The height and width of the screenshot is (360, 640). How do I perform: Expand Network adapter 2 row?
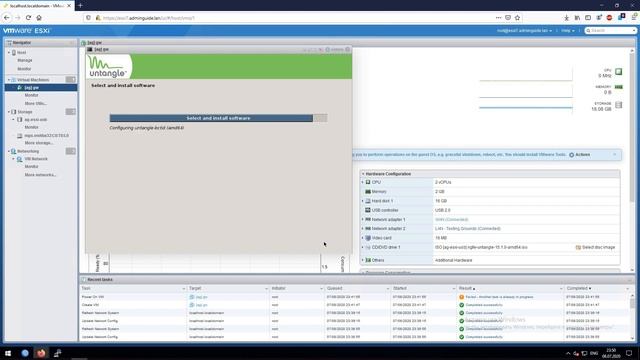pos(362,229)
